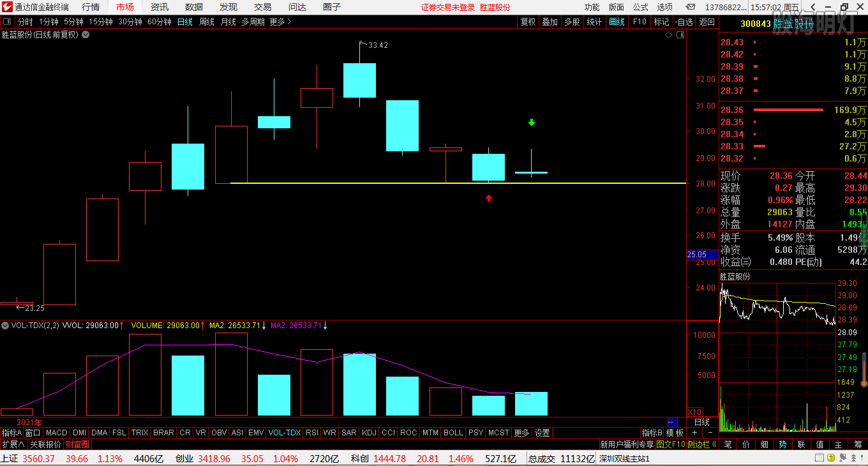Click the diamond icon at chart top right

[669, 35]
